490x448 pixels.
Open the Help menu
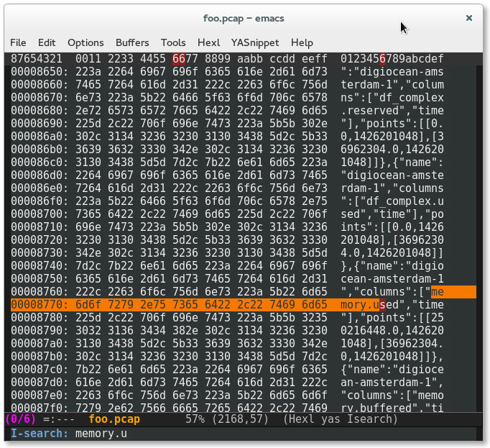pos(302,42)
